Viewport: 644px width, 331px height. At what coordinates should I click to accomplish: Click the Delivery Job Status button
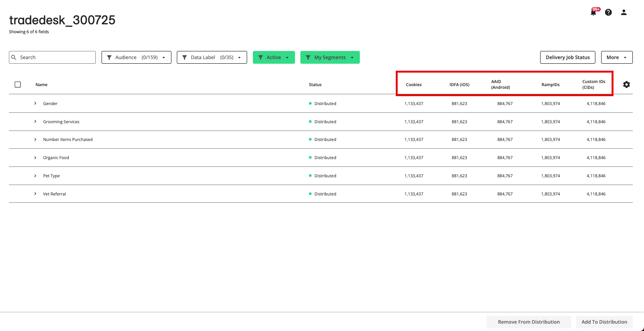click(567, 58)
